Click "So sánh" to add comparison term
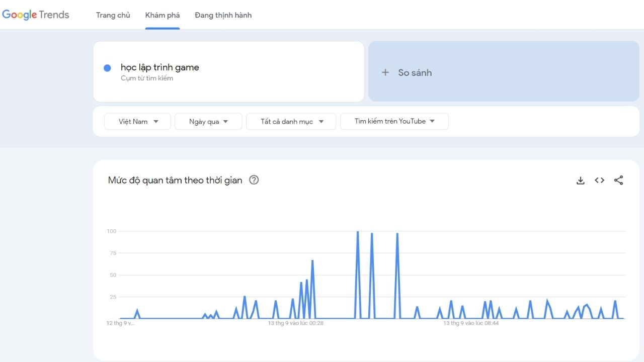This screenshot has height=362, width=644. pos(415,72)
